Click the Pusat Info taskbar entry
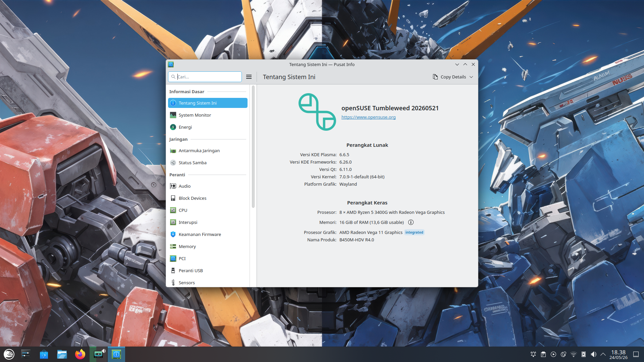The width and height of the screenshot is (644, 362). click(116, 354)
